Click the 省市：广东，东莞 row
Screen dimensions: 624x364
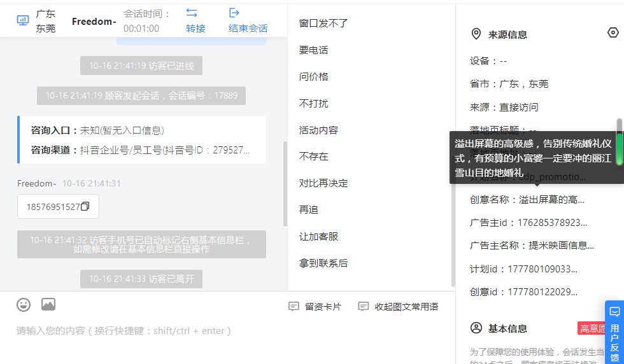(x=509, y=84)
